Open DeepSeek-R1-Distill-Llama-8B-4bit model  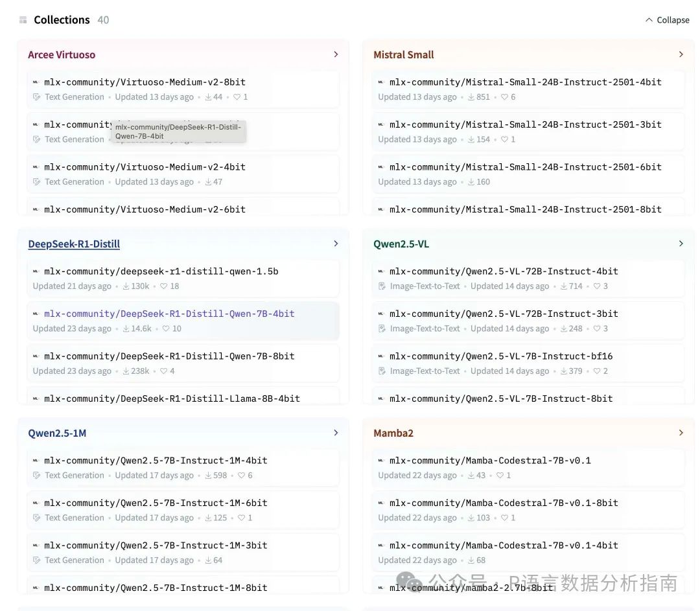pyautogui.click(x=183, y=397)
